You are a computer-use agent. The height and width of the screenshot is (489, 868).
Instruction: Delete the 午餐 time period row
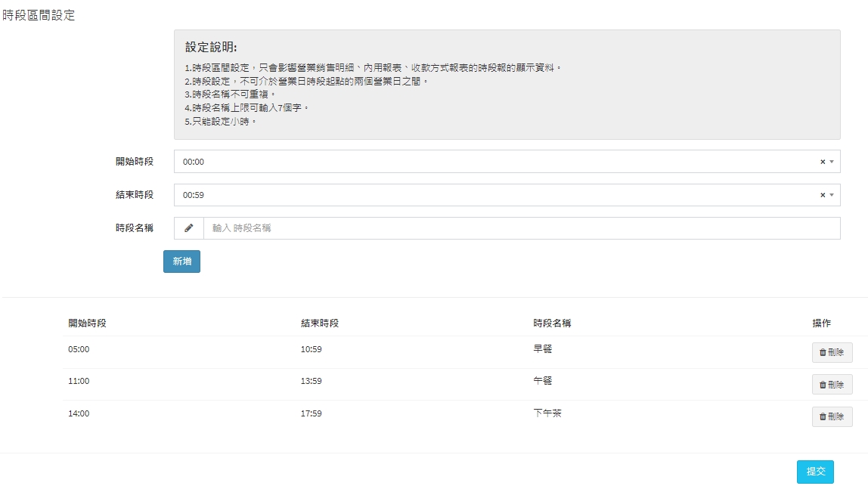(x=832, y=385)
